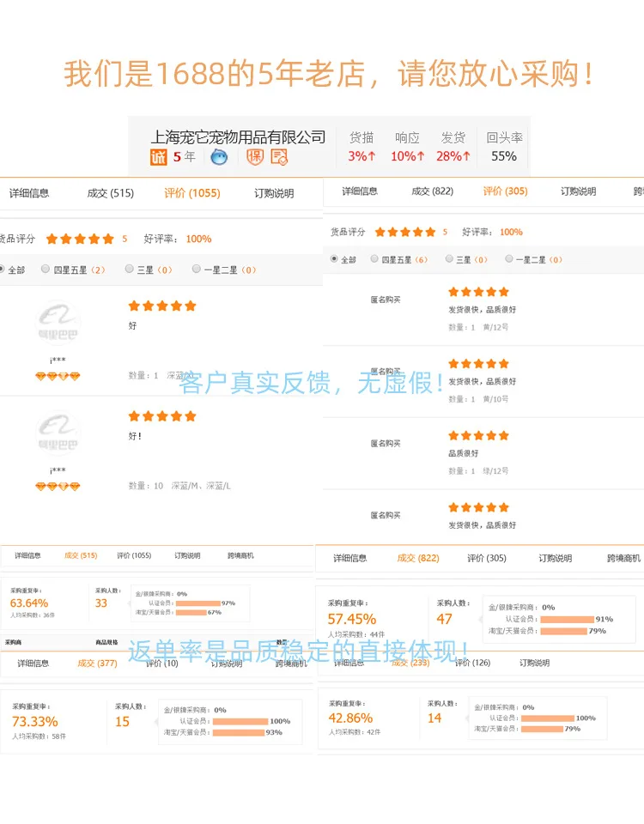This screenshot has width=644, height=824.
Task: Click the up arrow beside 货描 3%
Action: 372,156
